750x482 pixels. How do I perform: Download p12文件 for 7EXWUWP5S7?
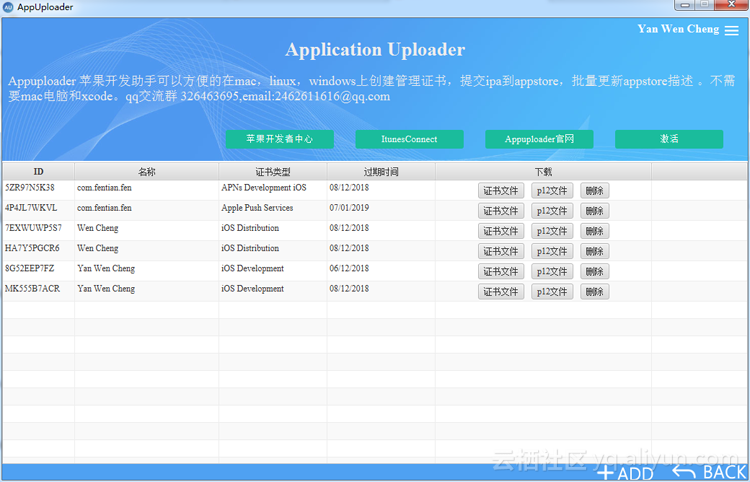[x=552, y=231]
